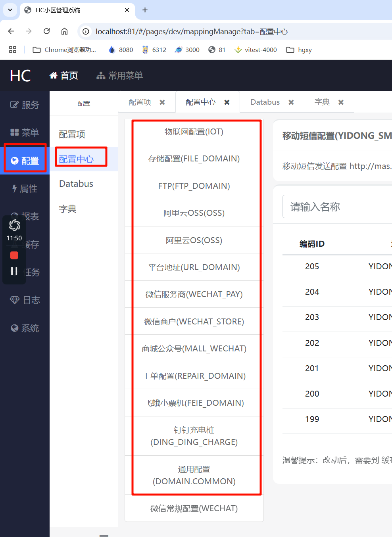
Task: Open 常用菜单 in the top navigation
Action: coord(120,75)
